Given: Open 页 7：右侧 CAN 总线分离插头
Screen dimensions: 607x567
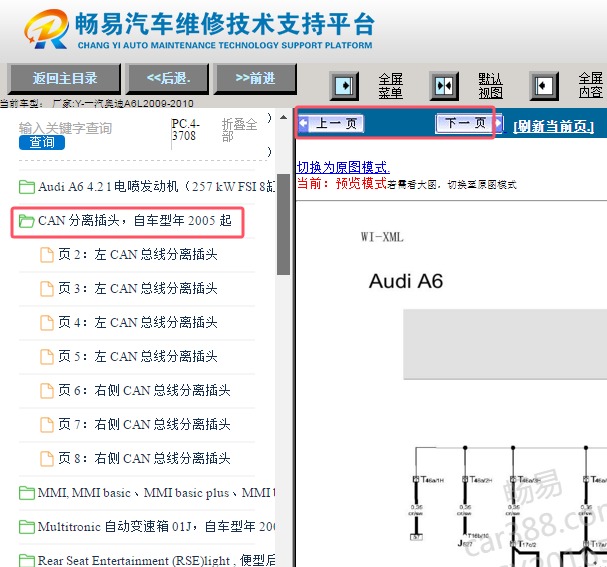Looking at the screenshot, I should pos(144,425).
